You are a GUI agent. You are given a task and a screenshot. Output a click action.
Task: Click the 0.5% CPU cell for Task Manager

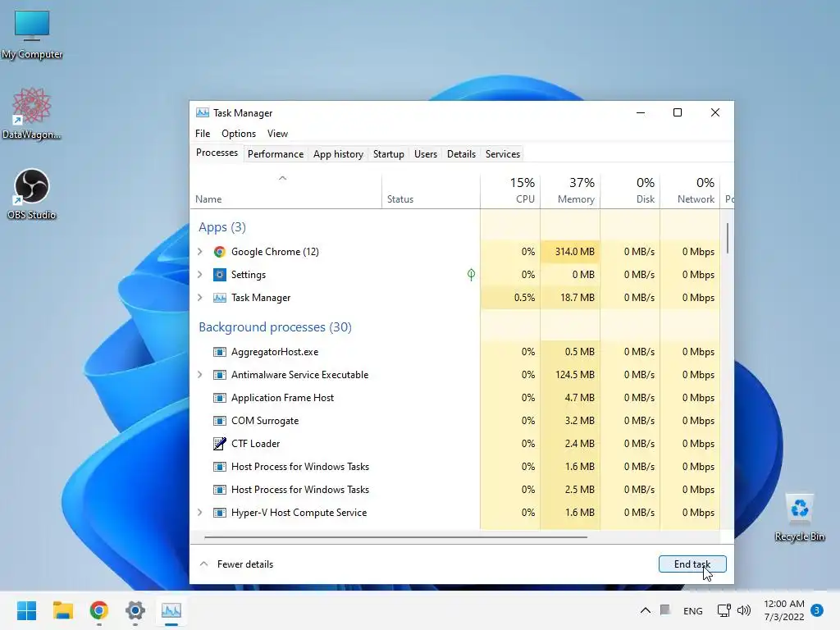coord(510,298)
